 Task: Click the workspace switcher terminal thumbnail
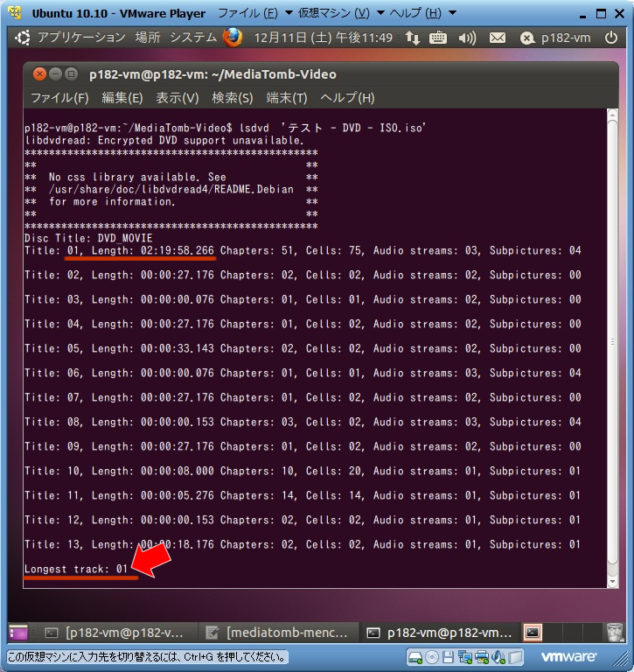pos(533,633)
